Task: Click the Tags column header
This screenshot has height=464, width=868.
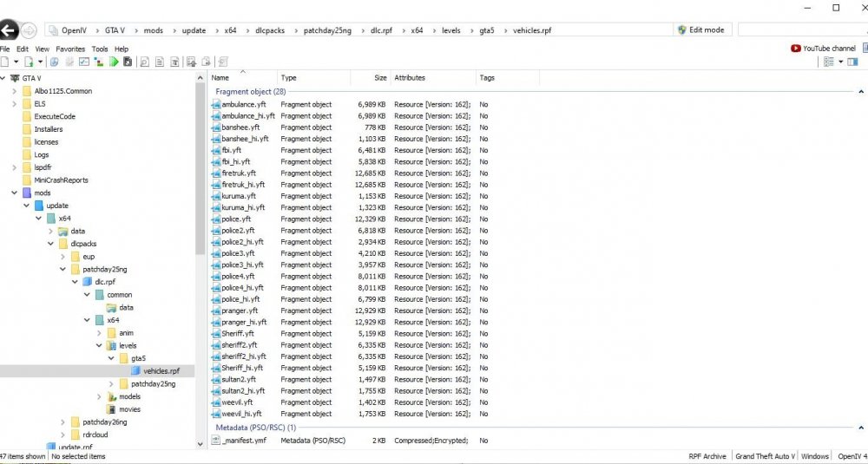Action: 487,78
